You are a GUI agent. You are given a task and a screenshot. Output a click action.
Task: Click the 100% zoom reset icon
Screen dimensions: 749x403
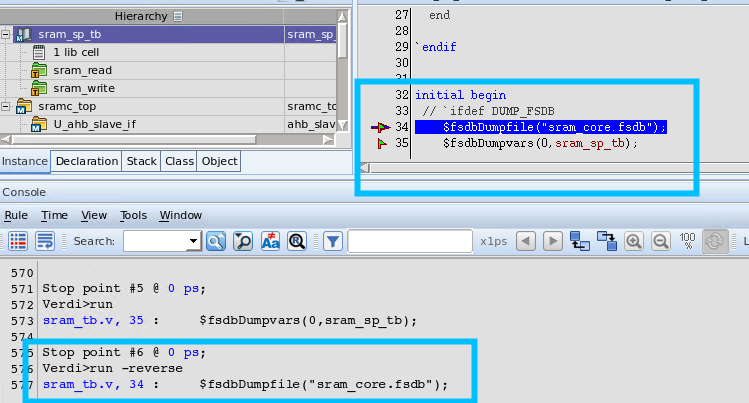[687, 241]
